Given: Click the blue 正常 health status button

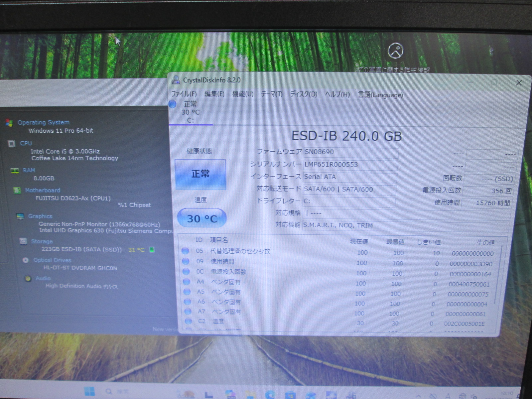Looking at the screenshot, I should point(200,174).
